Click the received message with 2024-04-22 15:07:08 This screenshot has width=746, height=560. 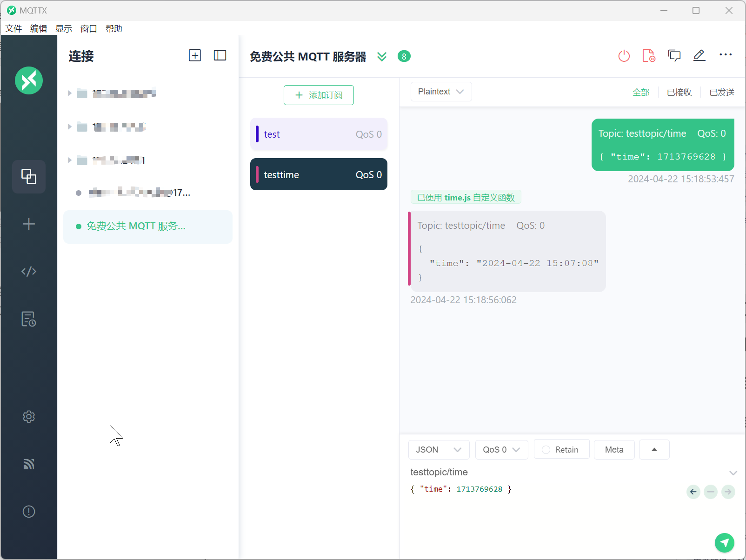(x=507, y=252)
